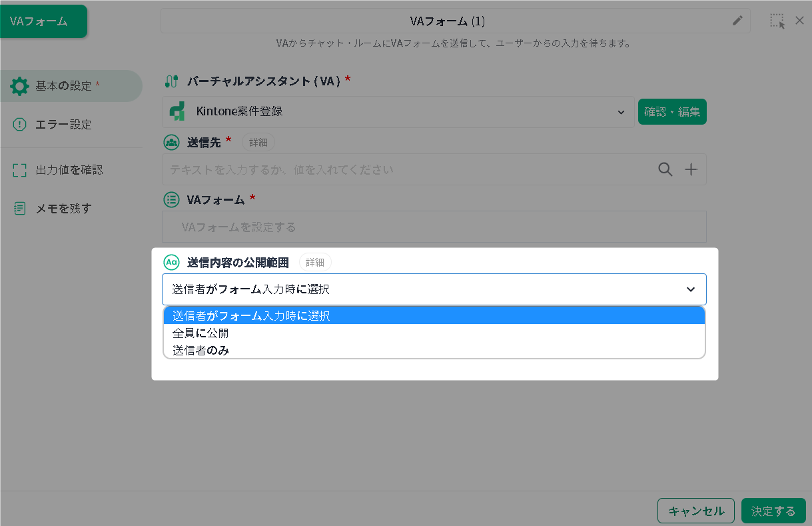
Task: Click the 確認・編集 button
Action: [672, 112]
